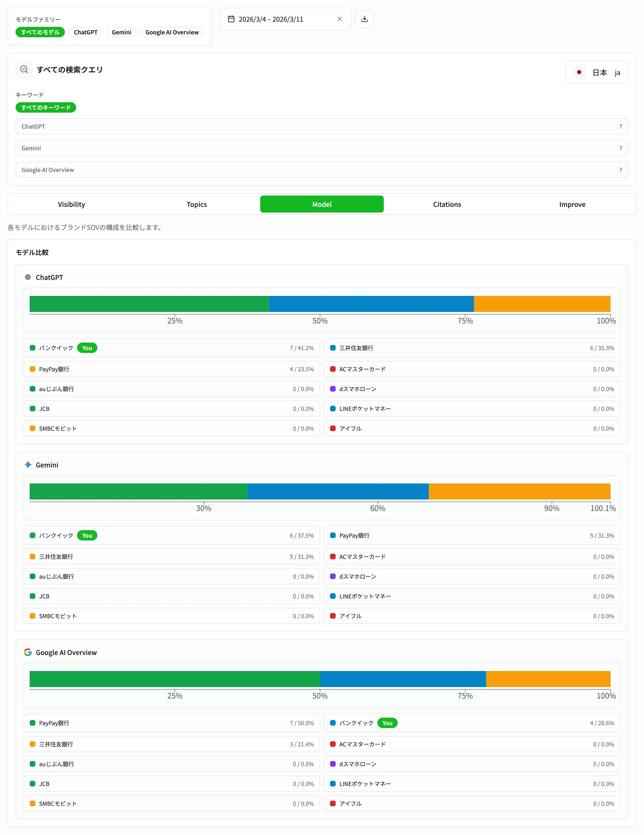
Task: Click the orange PayPay銀行 segment in ChatGPT bar
Action: 542,304
